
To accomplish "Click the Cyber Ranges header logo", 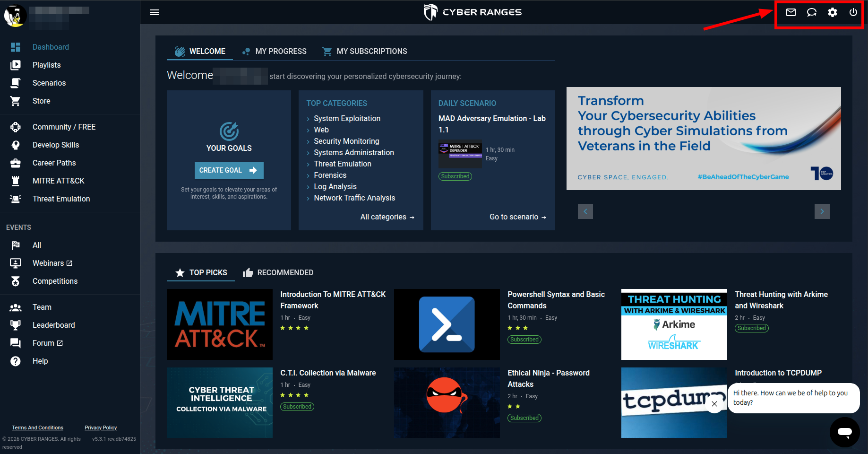I will point(473,12).
